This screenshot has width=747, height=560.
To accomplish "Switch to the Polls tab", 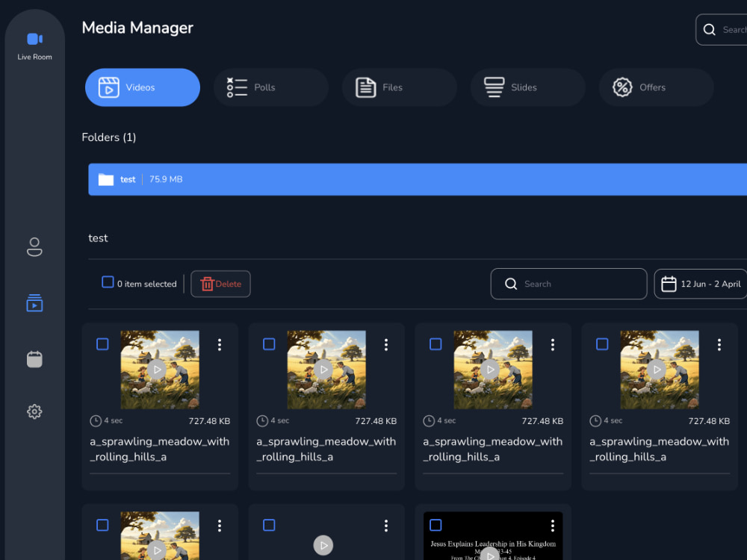I will click(270, 87).
